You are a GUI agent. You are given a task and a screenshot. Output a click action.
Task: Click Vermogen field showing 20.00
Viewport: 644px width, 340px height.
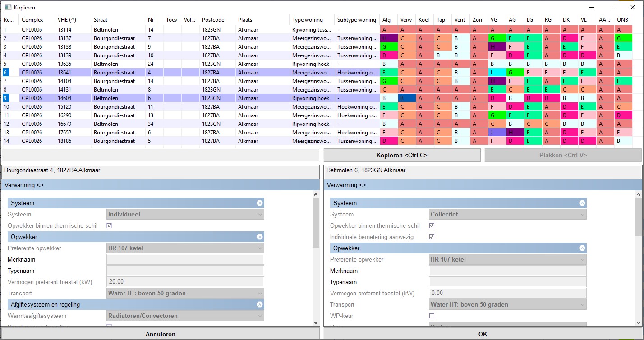pos(185,282)
